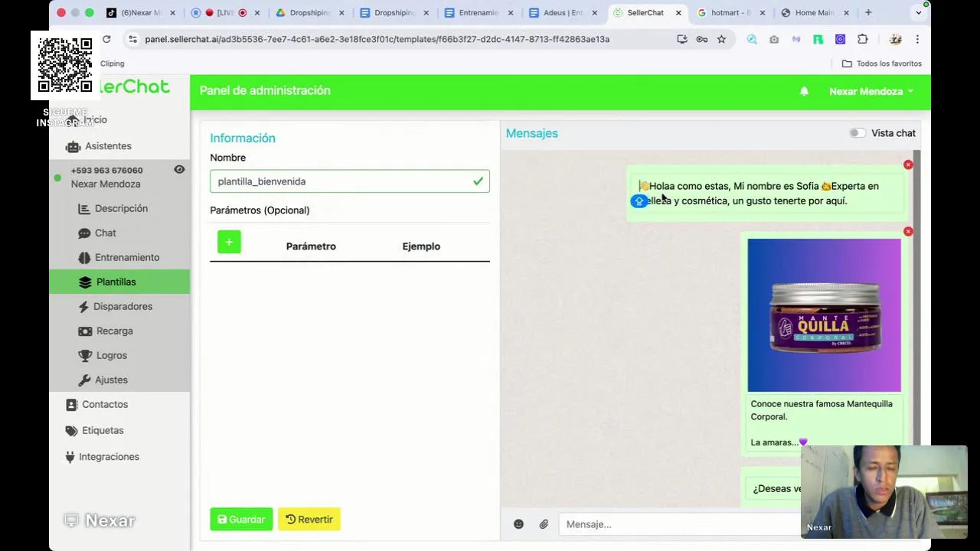Click the Mantequilla Corporal product image
Viewport: 980px width, 551px height.
coord(825,315)
